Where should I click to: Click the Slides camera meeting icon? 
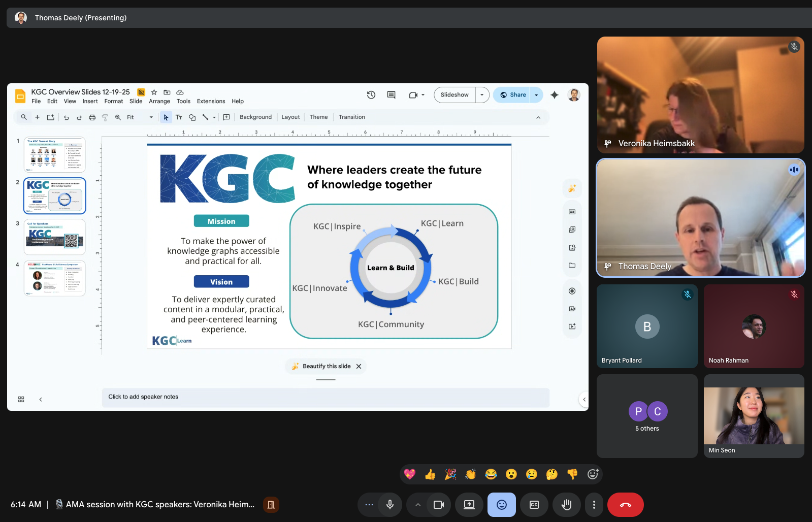(413, 95)
